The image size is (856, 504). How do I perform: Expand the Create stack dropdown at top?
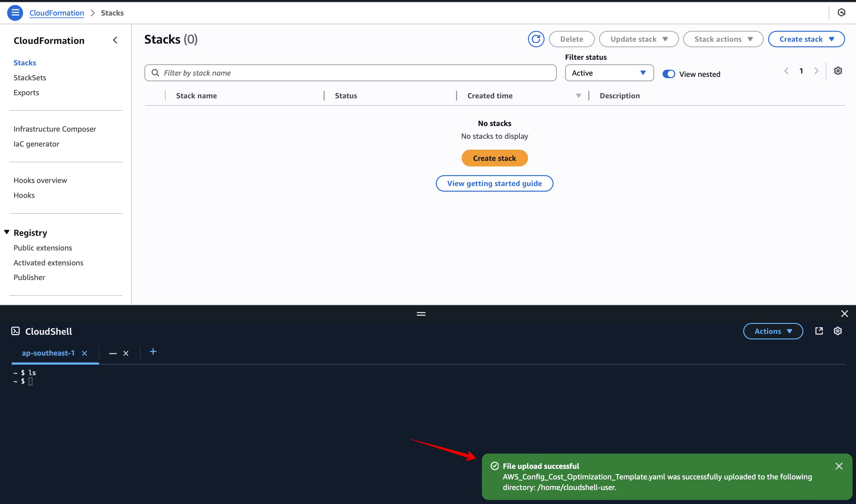pyautogui.click(x=806, y=39)
